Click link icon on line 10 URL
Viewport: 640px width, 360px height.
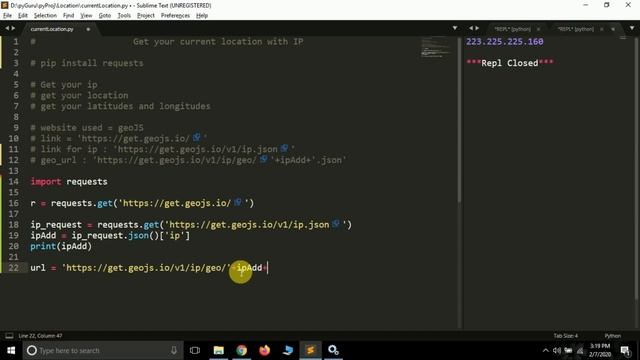click(x=197, y=138)
